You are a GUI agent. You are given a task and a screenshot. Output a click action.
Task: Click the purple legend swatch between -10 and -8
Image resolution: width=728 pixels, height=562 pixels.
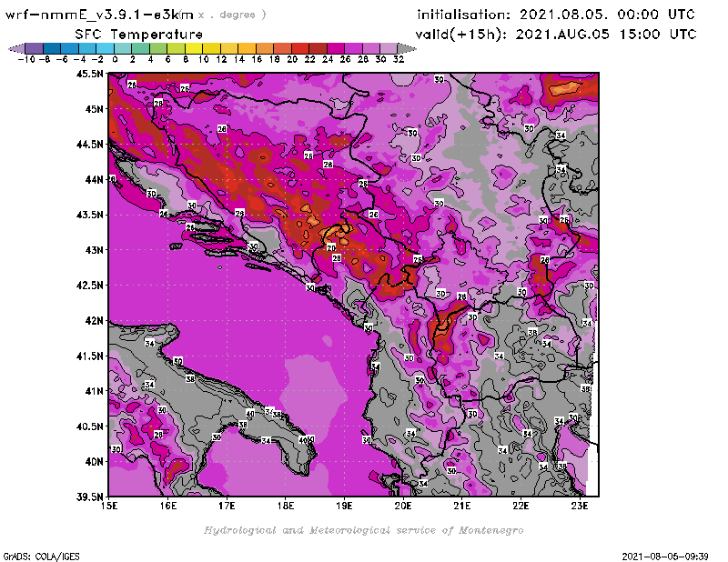34,48
